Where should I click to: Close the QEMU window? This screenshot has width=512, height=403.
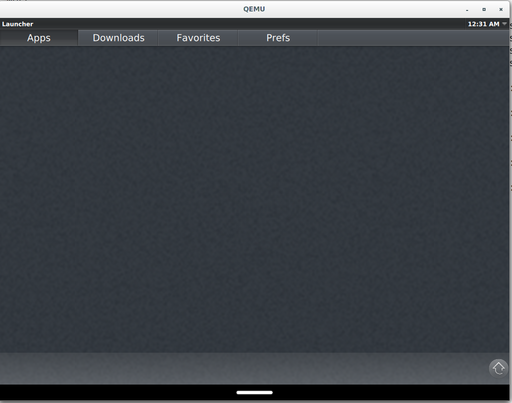click(x=501, y=9)
